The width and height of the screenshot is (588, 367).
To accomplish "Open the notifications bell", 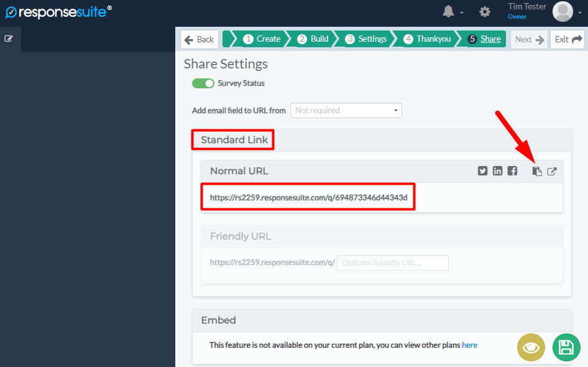I will [448, 12].
